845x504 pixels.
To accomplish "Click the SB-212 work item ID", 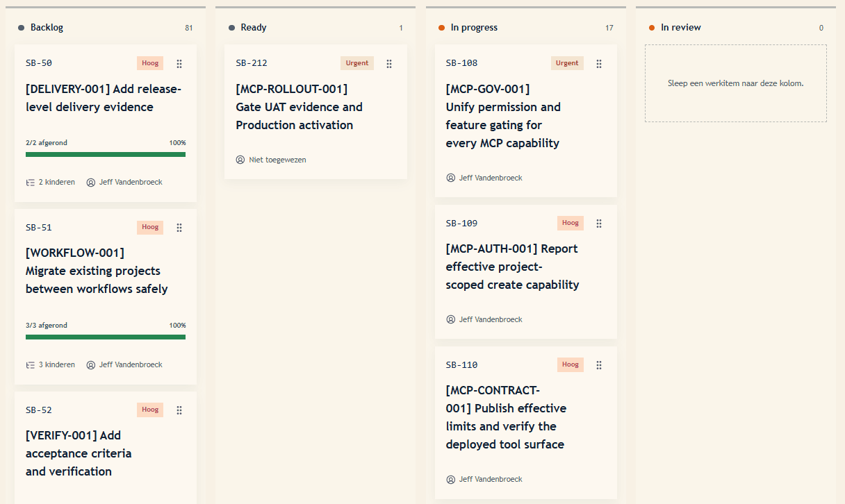I will (252, 63).
